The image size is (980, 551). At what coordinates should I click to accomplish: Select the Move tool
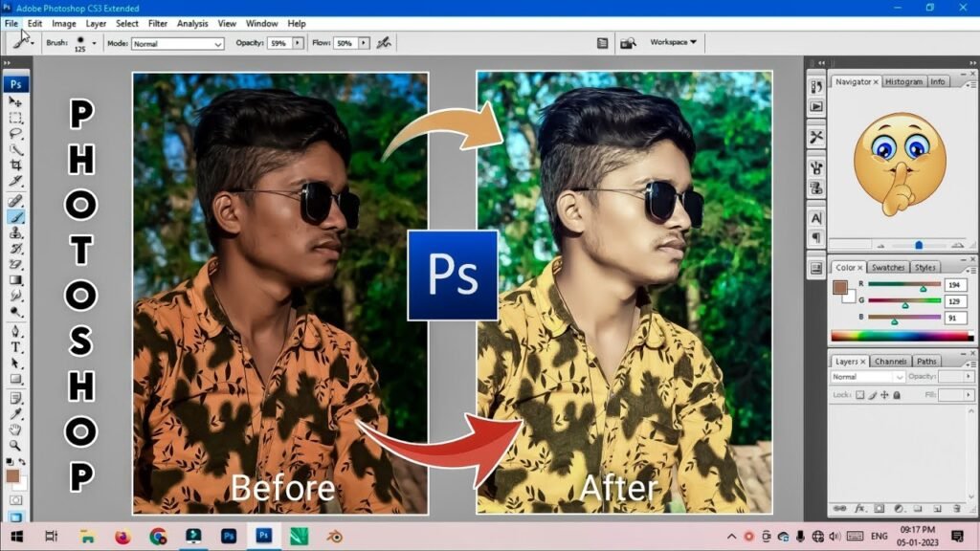(x=15, y=101)
